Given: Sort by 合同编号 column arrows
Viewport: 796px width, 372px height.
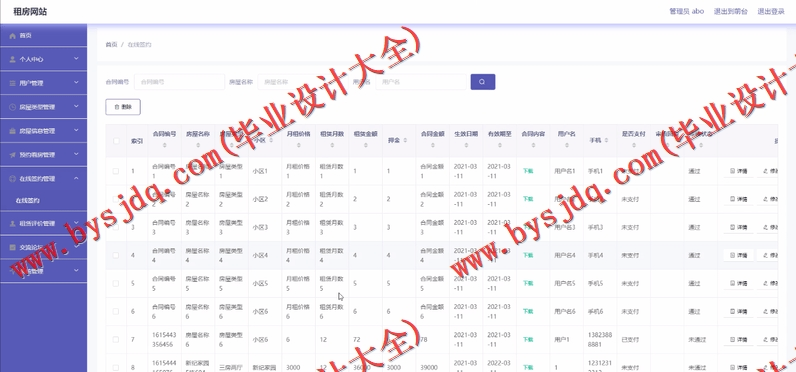Looking at the screenshot, I should [164, 146].
